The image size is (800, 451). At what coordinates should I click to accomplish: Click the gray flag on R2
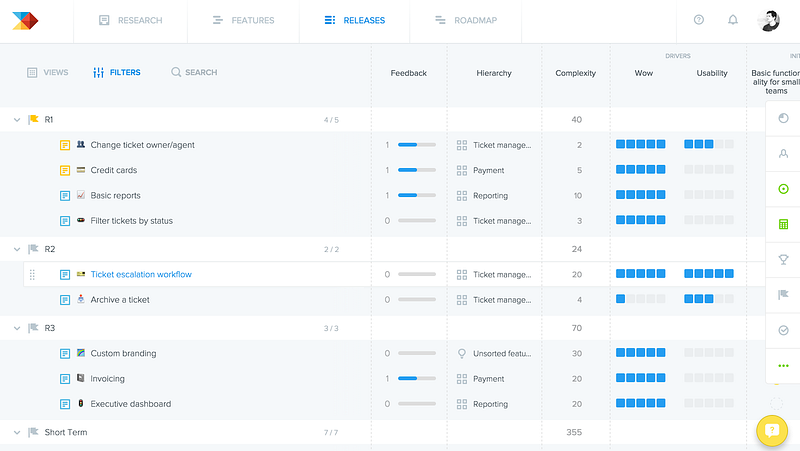point(34,249)
